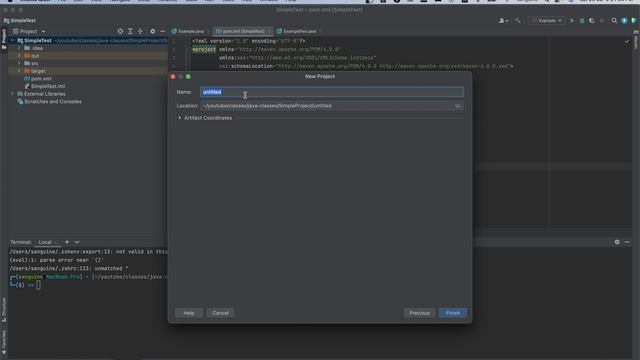Click the '<project' tag in pom.xml editor
This screenshot has width=640, height=360.
click(x=204, y=49)
